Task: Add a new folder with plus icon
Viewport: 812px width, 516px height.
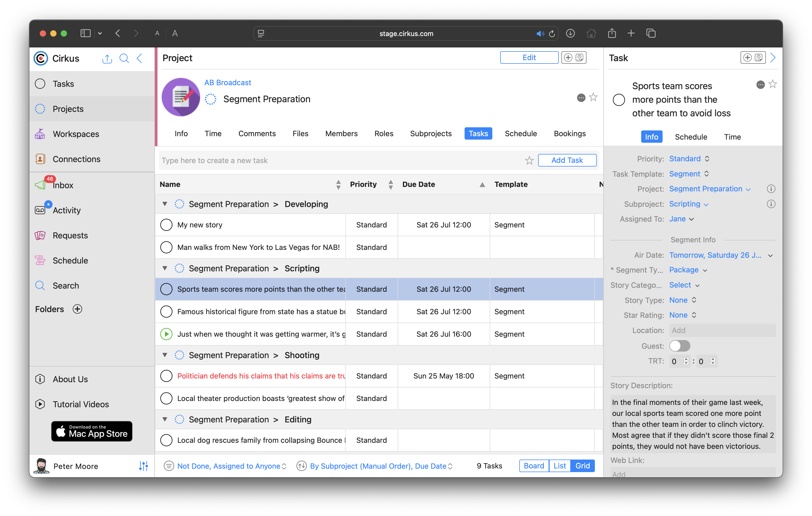Action: pyautogui.click(x=77, y=309)
